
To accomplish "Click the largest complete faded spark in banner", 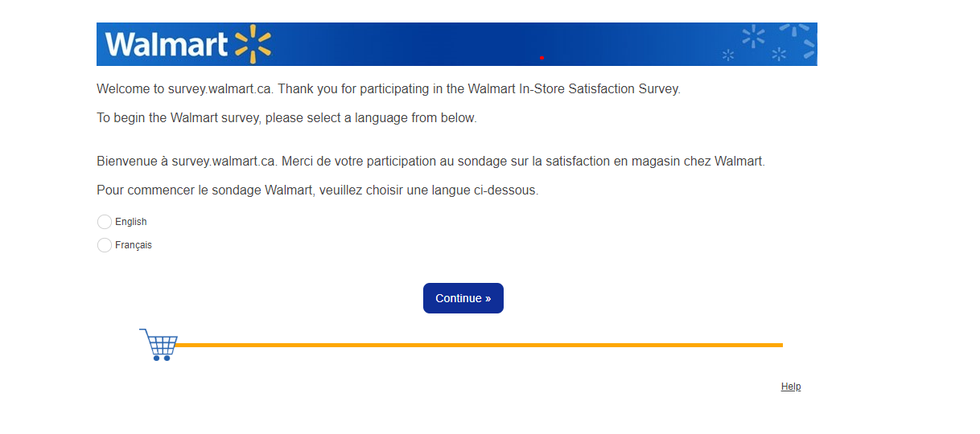I will 753,36.
